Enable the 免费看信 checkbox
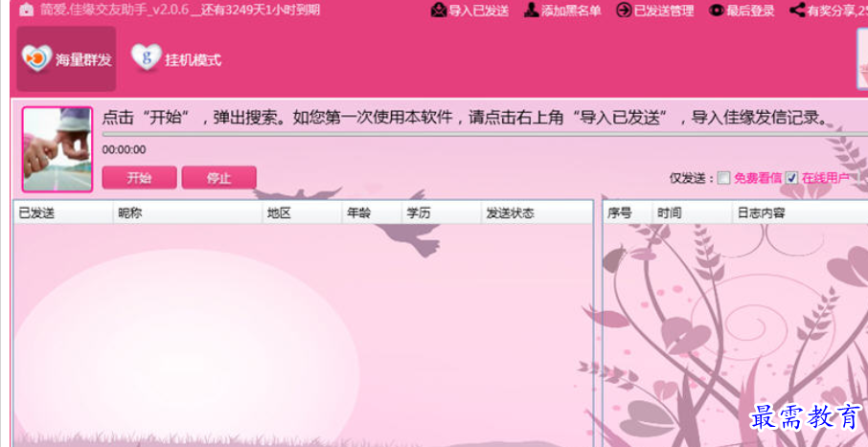Viewport: 868px width, 447px height. pos(723,178)
